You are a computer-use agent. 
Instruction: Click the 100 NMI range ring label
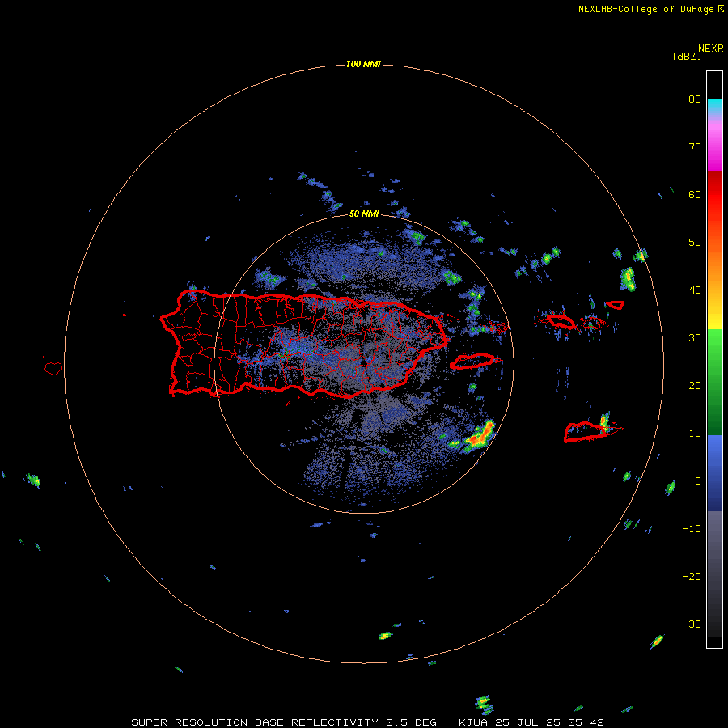tap(363, 64)
